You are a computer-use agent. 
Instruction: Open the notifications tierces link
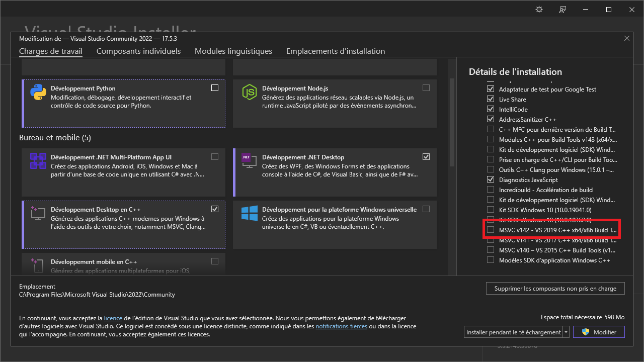[x=341, y=326]
